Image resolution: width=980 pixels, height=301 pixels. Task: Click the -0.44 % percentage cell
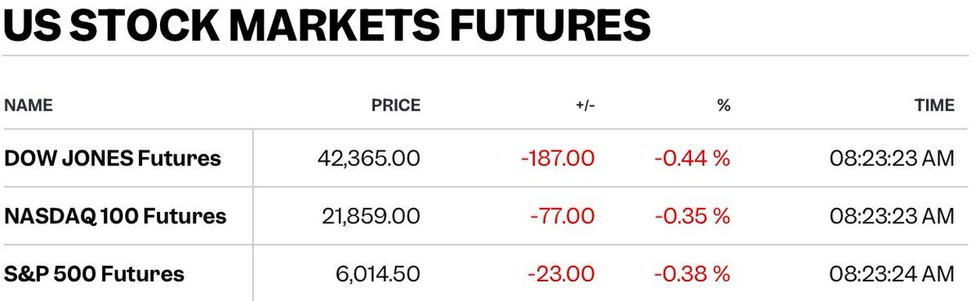coord(693,159)
